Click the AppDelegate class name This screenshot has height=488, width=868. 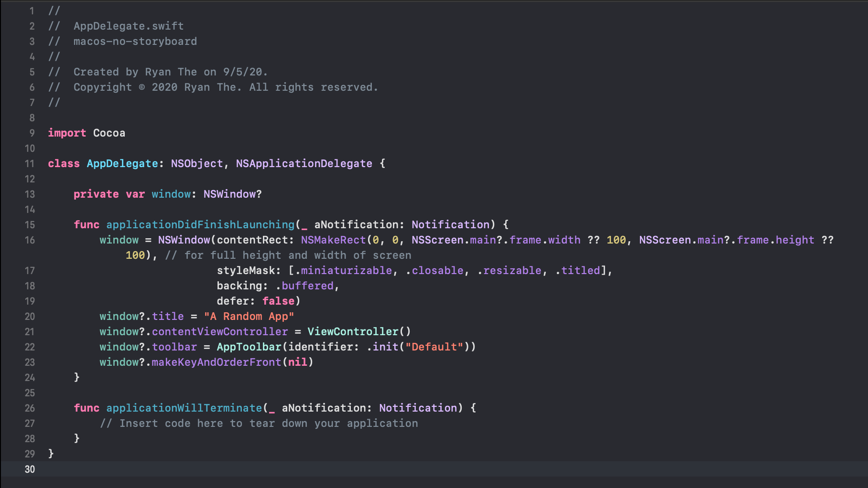pos(122,163)
